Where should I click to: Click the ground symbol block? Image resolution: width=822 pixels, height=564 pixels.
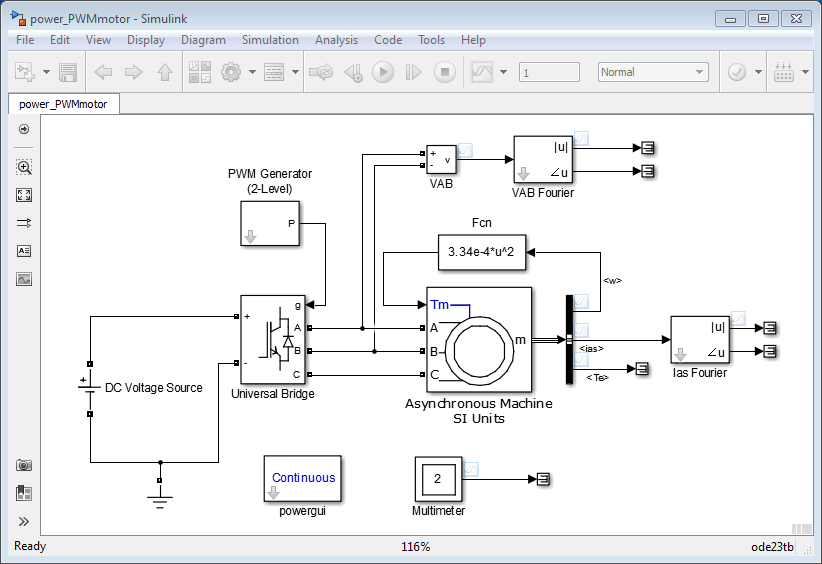160,496
